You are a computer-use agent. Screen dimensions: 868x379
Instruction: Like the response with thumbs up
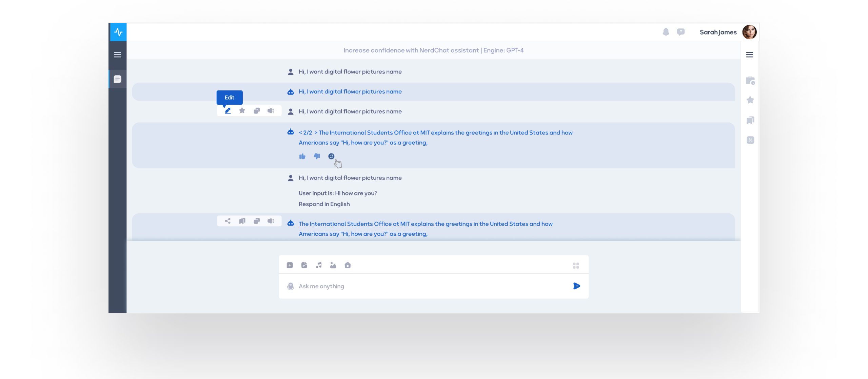point(302,156)
